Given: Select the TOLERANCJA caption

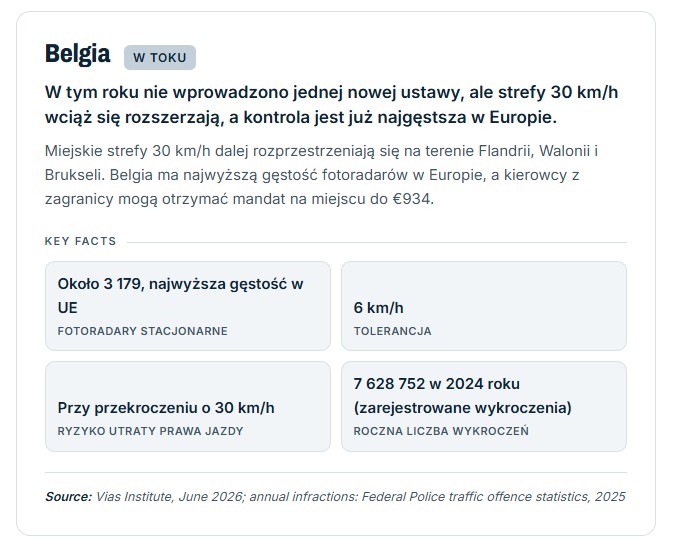Looking at the screenshot, I should (392, 331).
